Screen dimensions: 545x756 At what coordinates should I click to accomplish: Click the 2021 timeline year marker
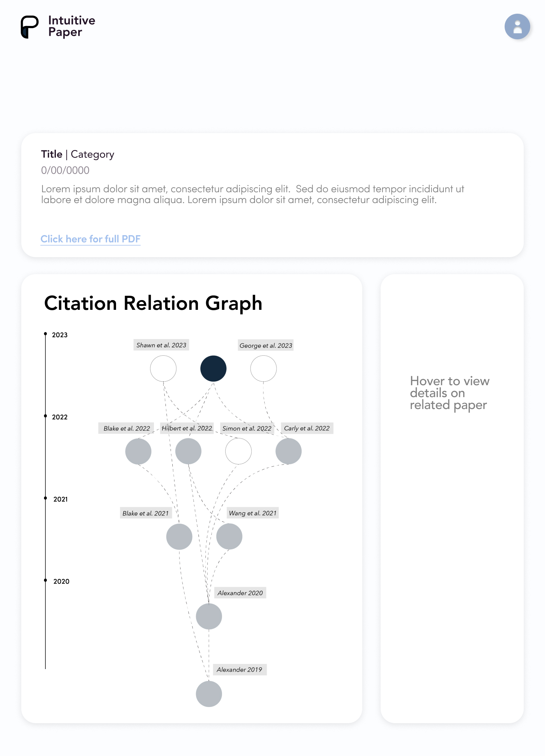point(45,498)
